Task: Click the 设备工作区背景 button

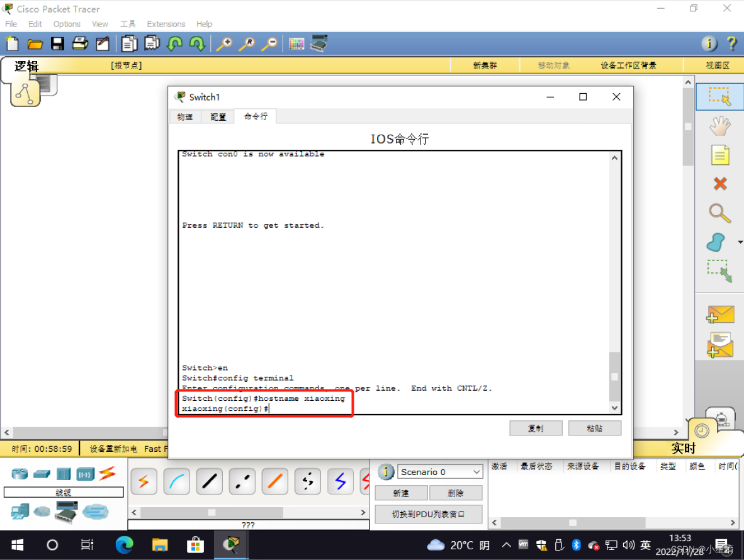Action: click(x=628, y=65)
